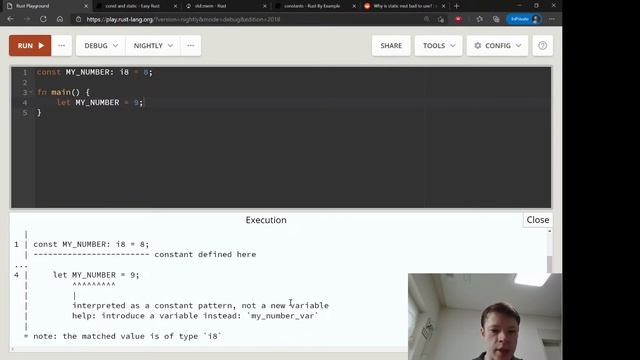
Task: Click the gear icon on CONFIG
Action: coord(478,45)
